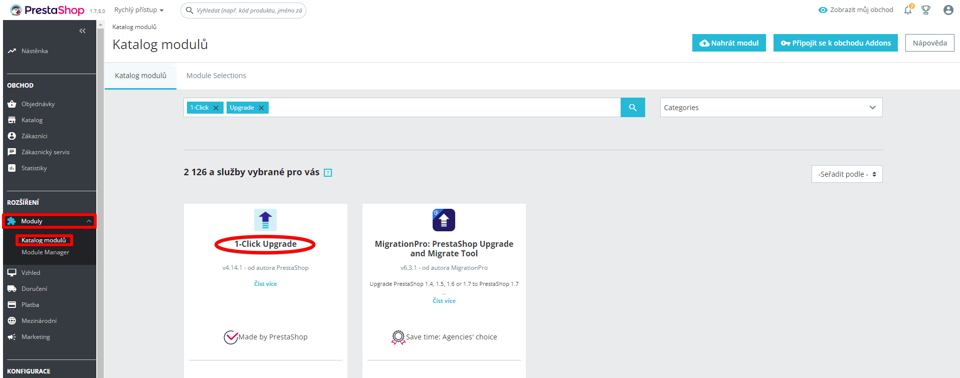Select Module Manager submenu item
Image resolution: width=960 pixels, height=378 pixels.
(x=45, y=252)
